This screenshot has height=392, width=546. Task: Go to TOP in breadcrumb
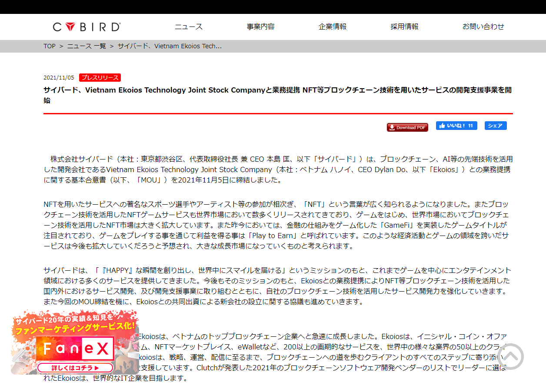pos(50,46)
